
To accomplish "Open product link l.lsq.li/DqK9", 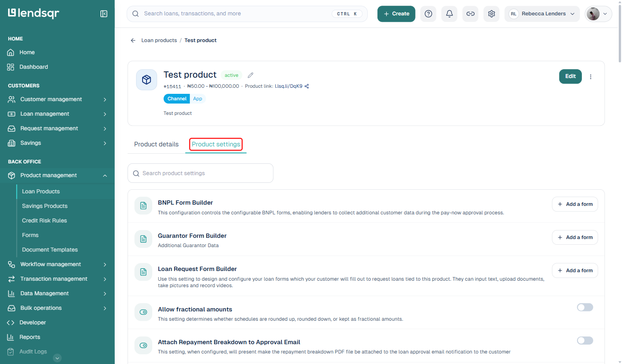I will [x=289, y=86].
